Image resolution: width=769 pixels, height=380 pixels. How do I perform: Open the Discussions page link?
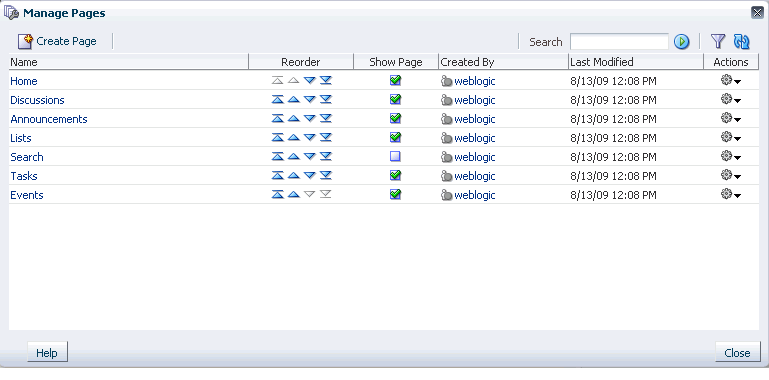pos(37,100)
